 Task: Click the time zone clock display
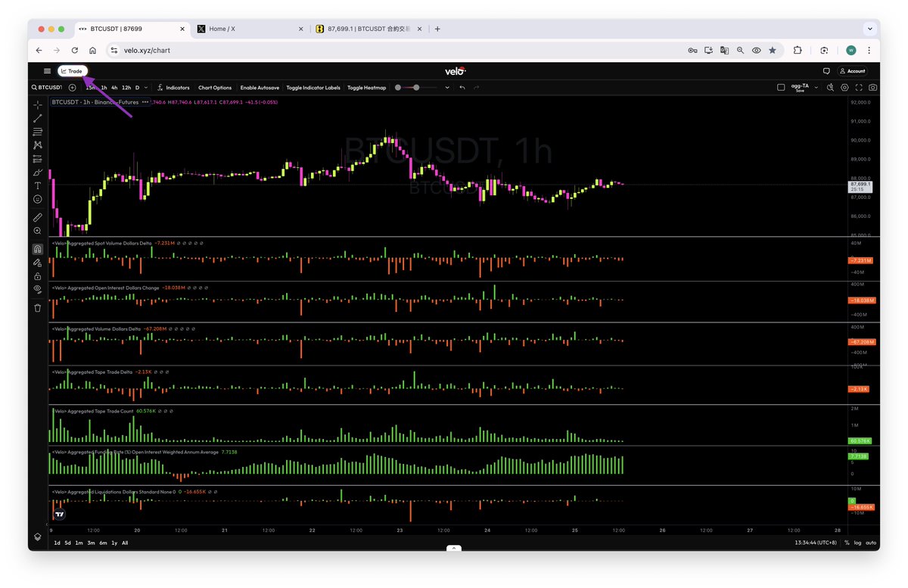(x=816, y=543)
